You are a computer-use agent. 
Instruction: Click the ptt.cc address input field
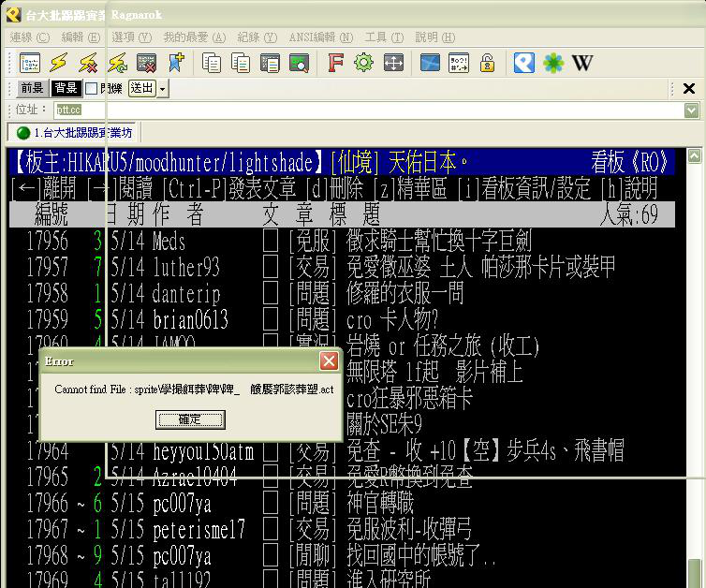[369, 110]
